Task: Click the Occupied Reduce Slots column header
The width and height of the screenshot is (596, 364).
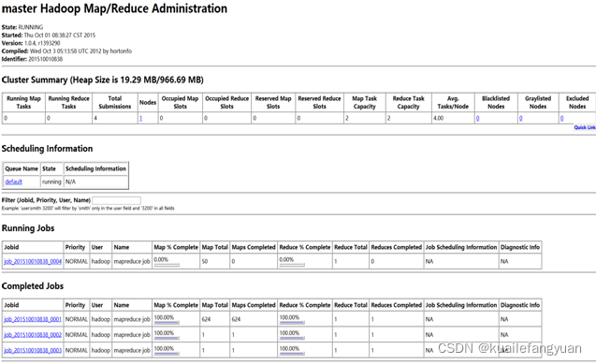Action: click(x=227, y=103)
